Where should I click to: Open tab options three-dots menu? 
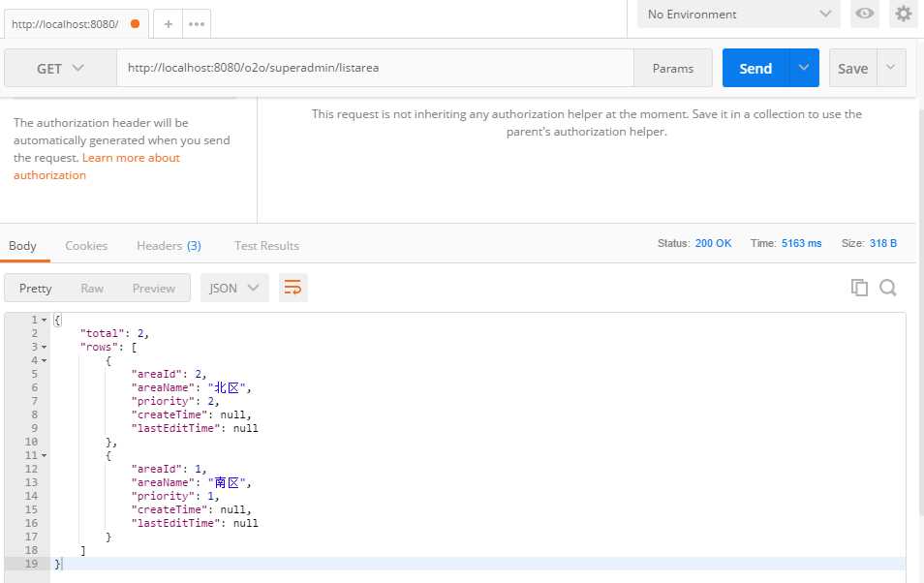click(x=197, y=24)
